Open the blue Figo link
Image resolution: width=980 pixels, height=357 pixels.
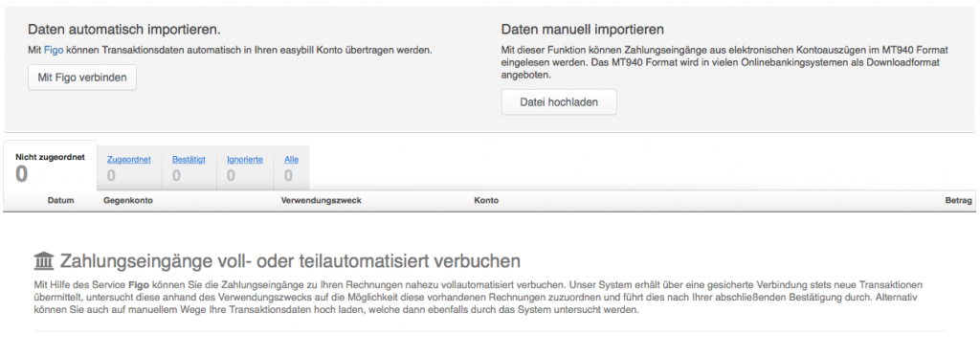(x=54, y=50)
